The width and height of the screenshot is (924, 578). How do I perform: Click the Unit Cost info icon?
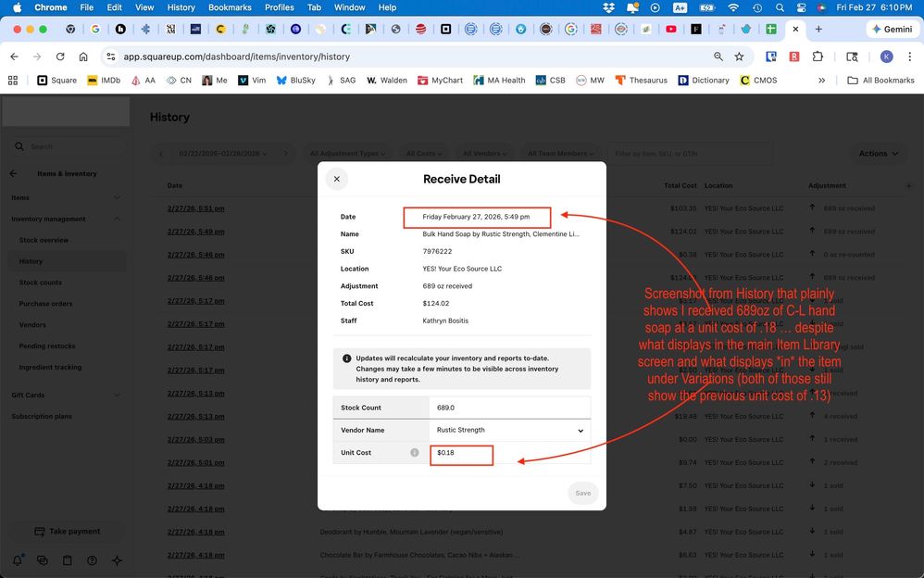coord(414,452)
